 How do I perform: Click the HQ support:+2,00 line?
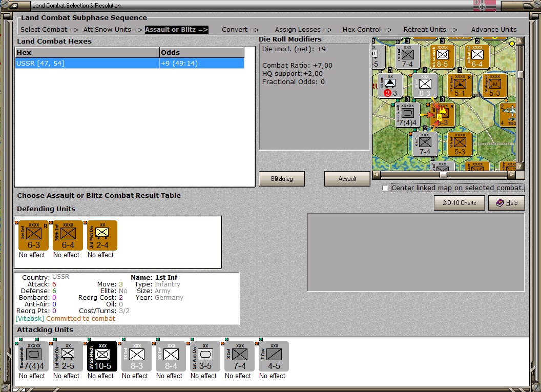coord(292,73)
